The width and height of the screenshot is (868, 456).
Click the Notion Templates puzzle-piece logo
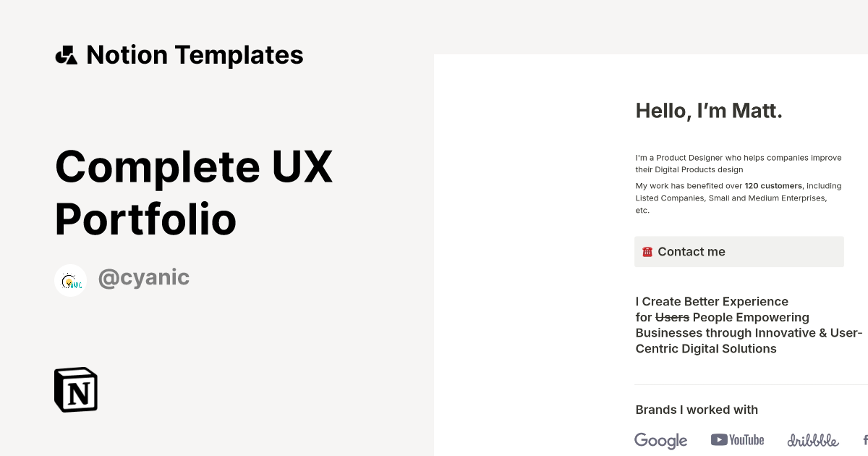67,54
